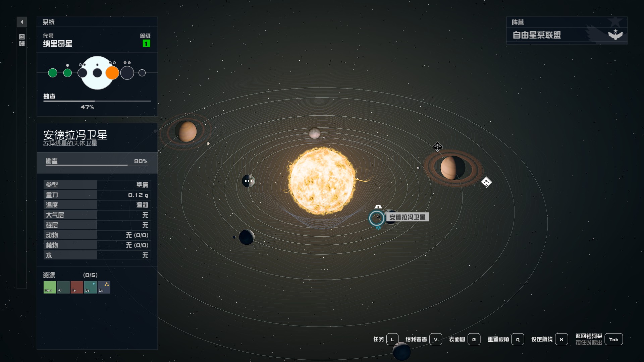Click the Fe resource swatch
Screen dimensions: 644x362
pyautogui.click(x=77, y=287)
